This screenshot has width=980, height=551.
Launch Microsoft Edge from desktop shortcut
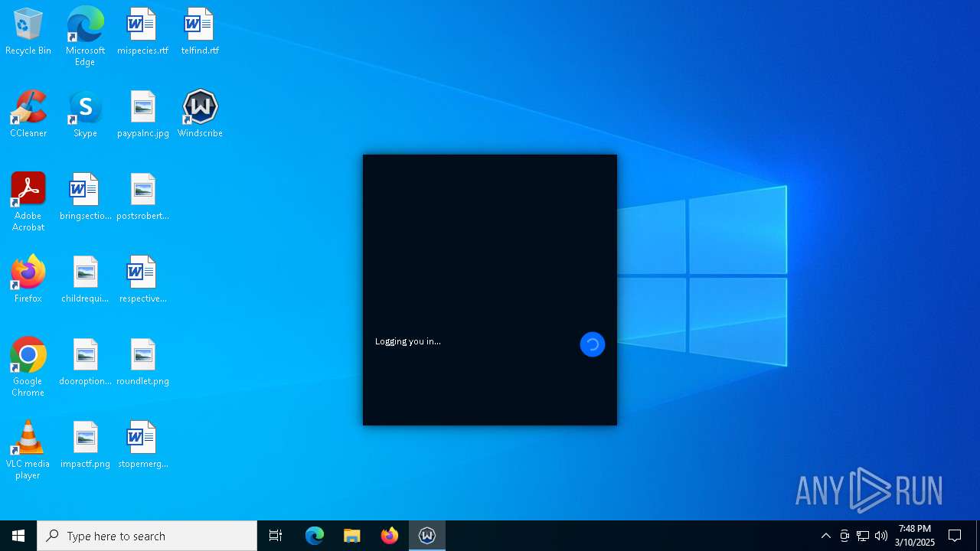point(85,37)
